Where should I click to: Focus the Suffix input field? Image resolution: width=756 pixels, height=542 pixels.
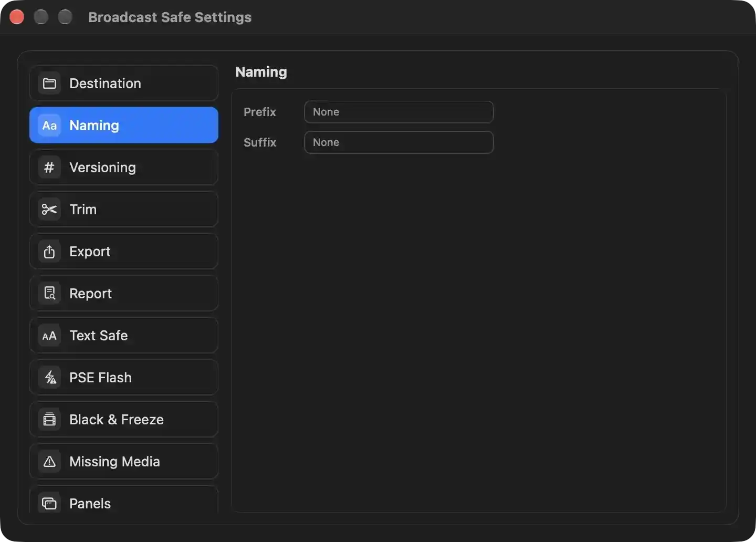pyautogui.click(x=399, y=142)
